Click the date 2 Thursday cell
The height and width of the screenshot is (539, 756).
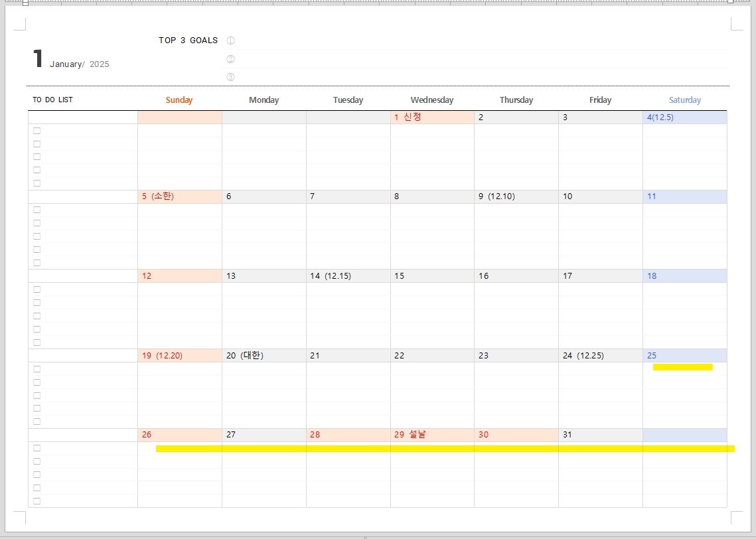(516, 117)
